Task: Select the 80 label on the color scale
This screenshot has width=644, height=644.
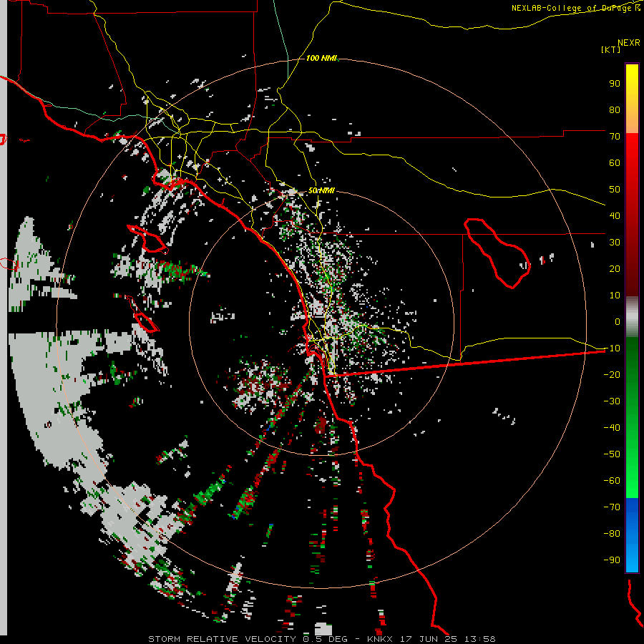Action: click(615, 109)
